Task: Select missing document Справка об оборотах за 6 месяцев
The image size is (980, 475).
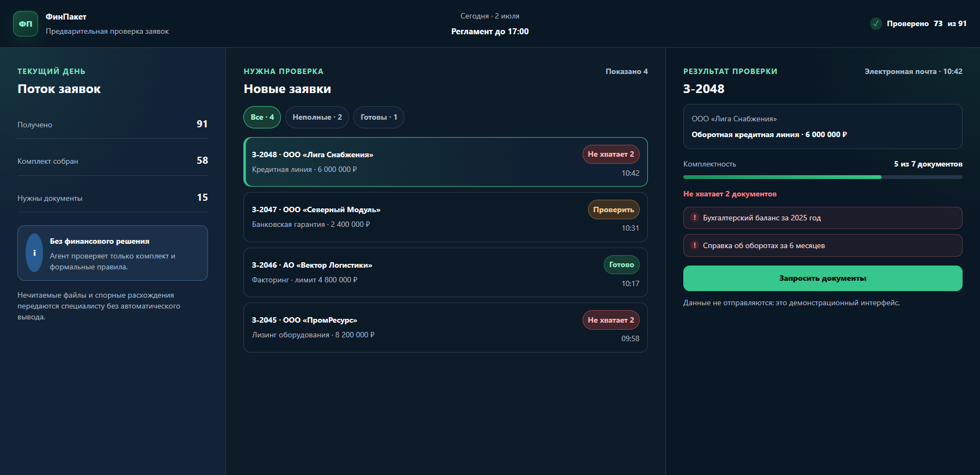Action: [x=823, y=246]
